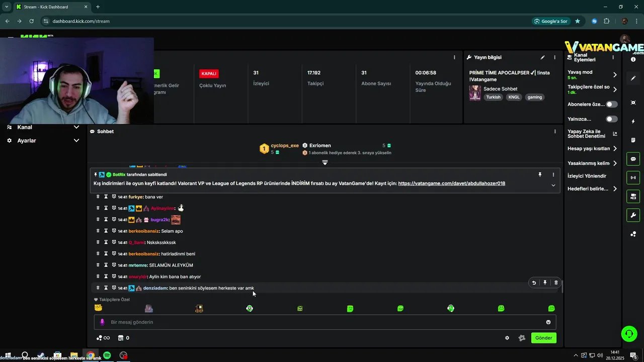This screenshot has height=362, width=644.
Task: Click the badge icon beside Gönder
Action: [522, 338]
